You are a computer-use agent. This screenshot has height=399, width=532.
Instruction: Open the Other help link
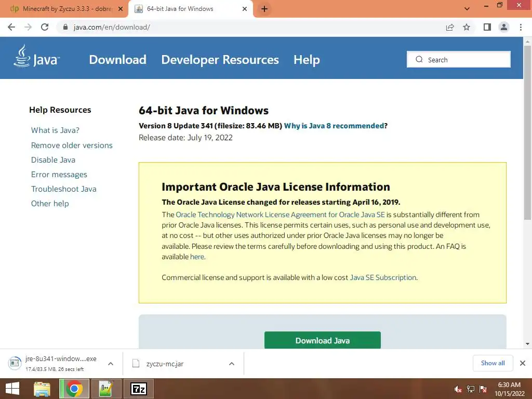[50, 204]
